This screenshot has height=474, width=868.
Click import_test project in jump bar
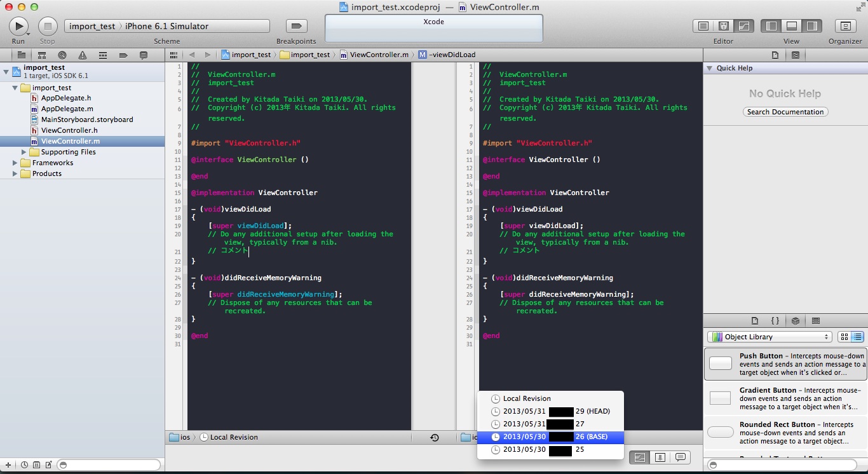[246, 55]
